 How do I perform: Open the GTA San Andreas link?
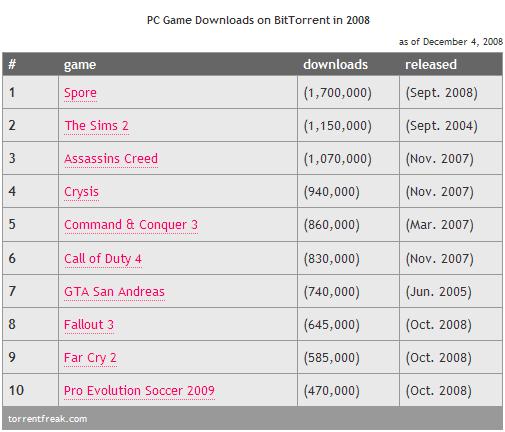pyautogui.click(x=114, y=292)
